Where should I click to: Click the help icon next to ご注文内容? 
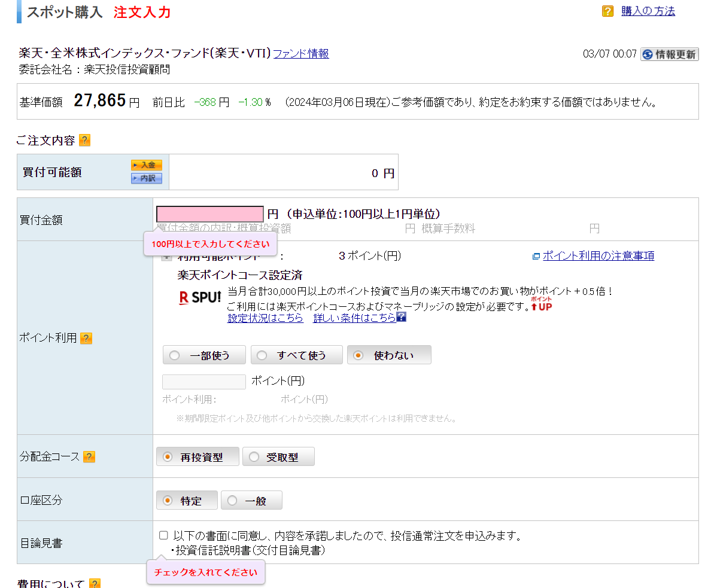[x=84, y=141]
